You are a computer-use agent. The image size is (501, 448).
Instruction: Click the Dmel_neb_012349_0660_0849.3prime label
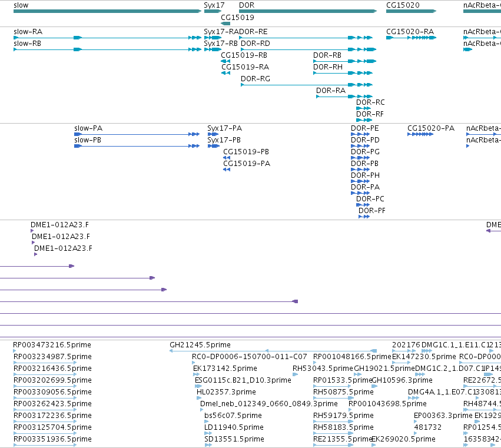[268, 404]
